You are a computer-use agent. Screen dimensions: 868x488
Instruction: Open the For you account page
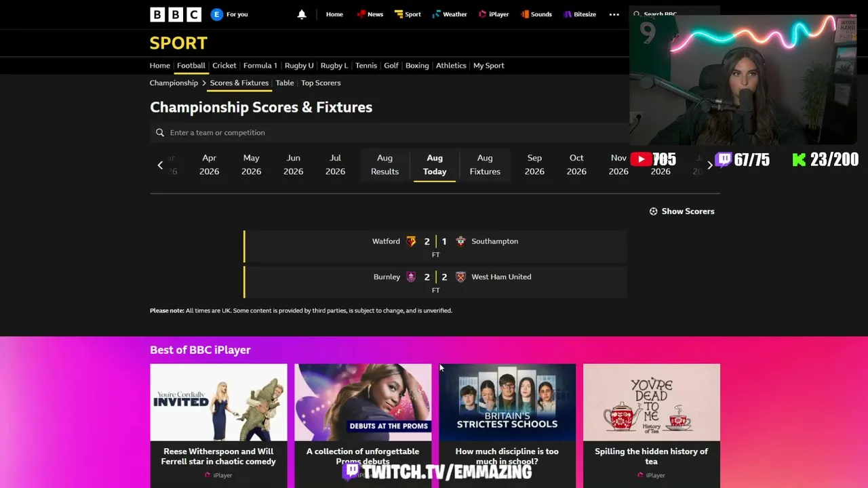click(229, 14)
